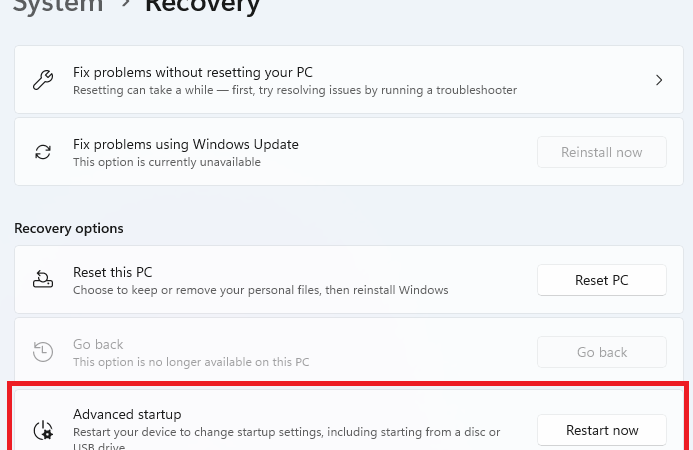
Task: Select the Reset this PC row title
Action: click(x=112, y=272)
